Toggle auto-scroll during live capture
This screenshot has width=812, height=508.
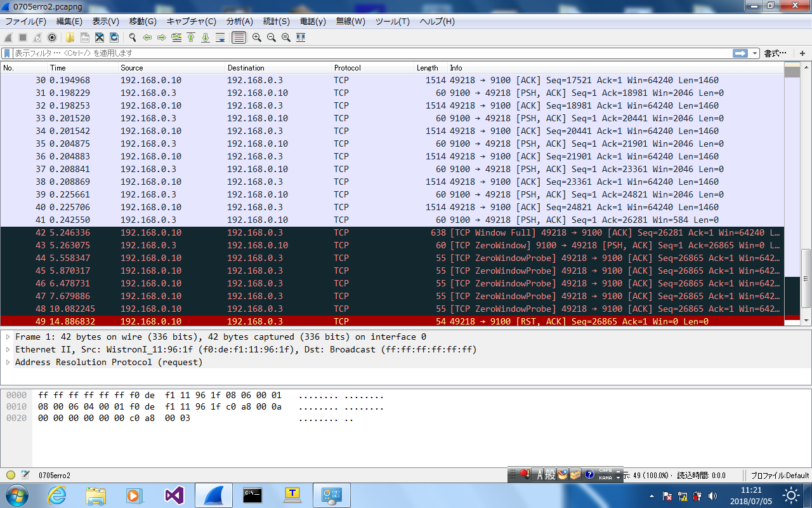tap(221, 37)
